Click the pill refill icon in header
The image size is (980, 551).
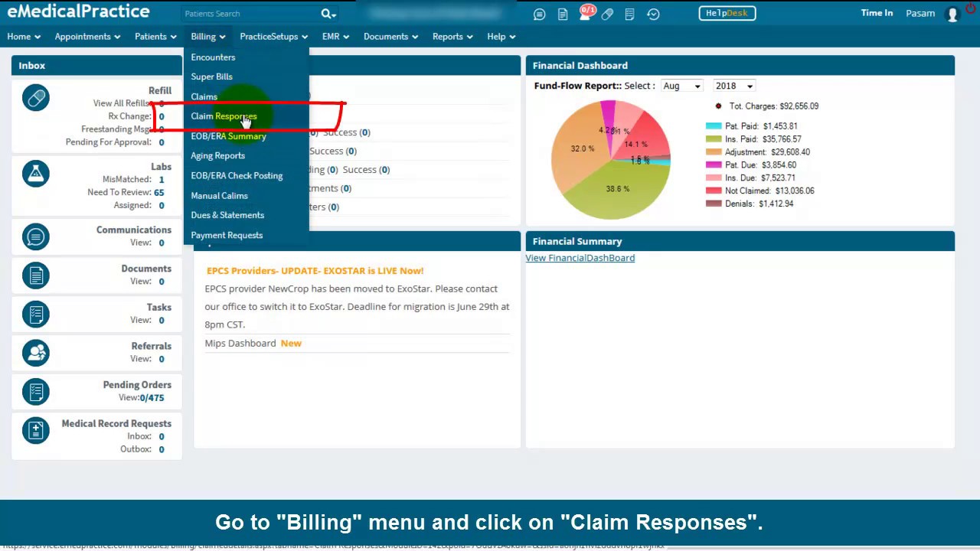(607, 14)
